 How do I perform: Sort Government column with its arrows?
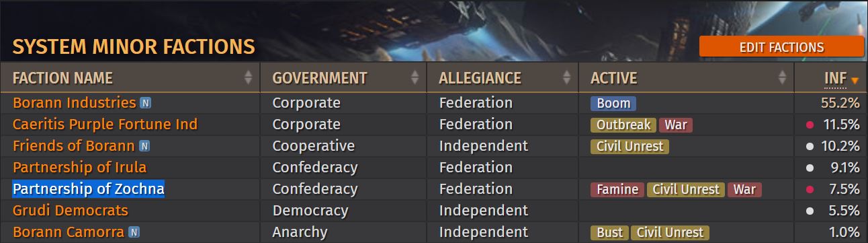point(415,78)
